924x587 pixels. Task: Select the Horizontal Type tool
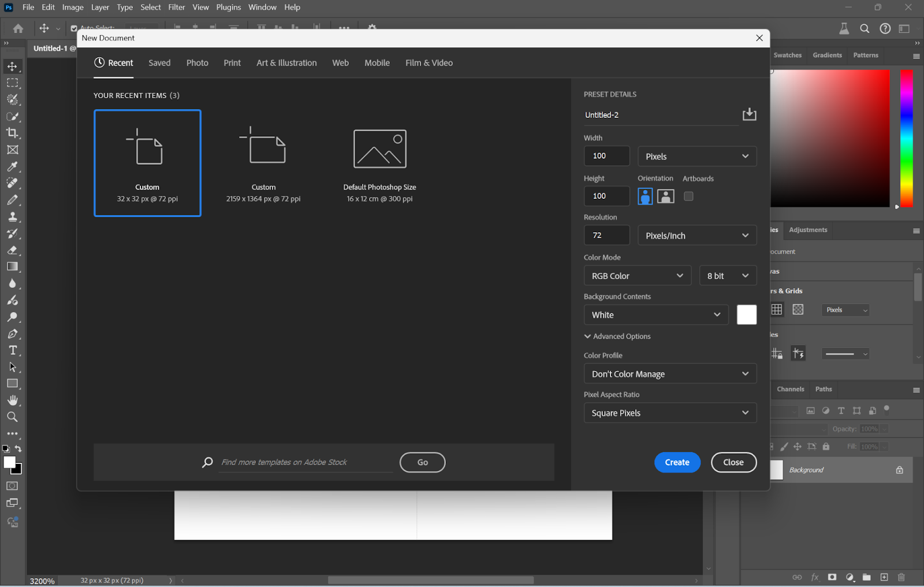tap(12, 351)
